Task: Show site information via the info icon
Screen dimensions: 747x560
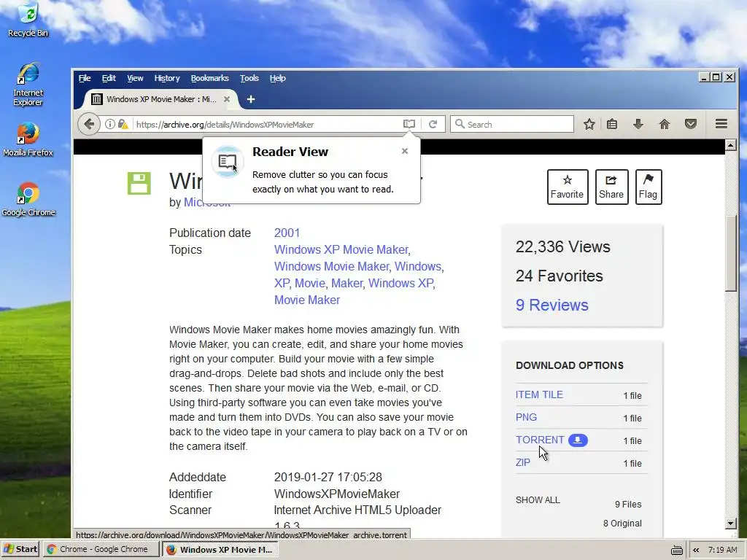Action: click(x=110, y=124)
